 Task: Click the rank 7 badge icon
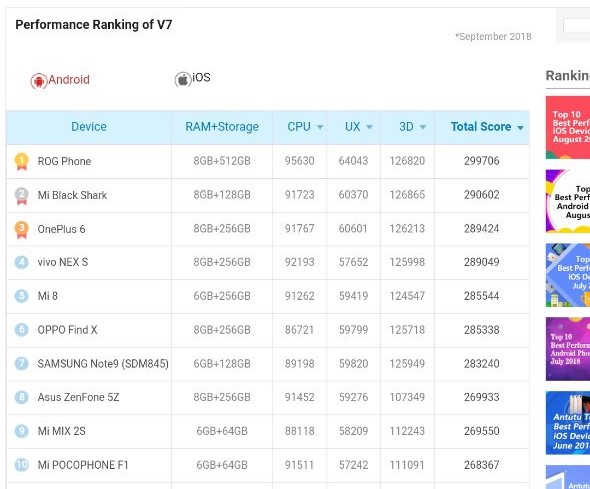coord(21,364)
